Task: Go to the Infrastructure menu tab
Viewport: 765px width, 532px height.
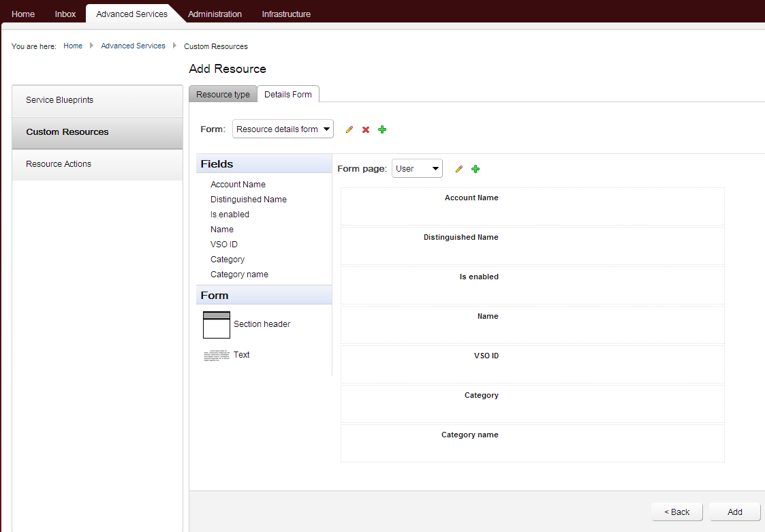Action: (285, 13)
